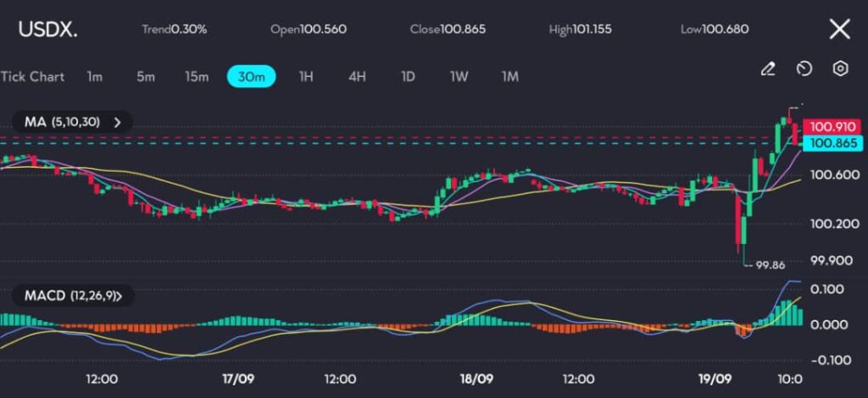Select the 1m timeframe
Viewport: 868px width, 398px height.
tap(94, 76)
